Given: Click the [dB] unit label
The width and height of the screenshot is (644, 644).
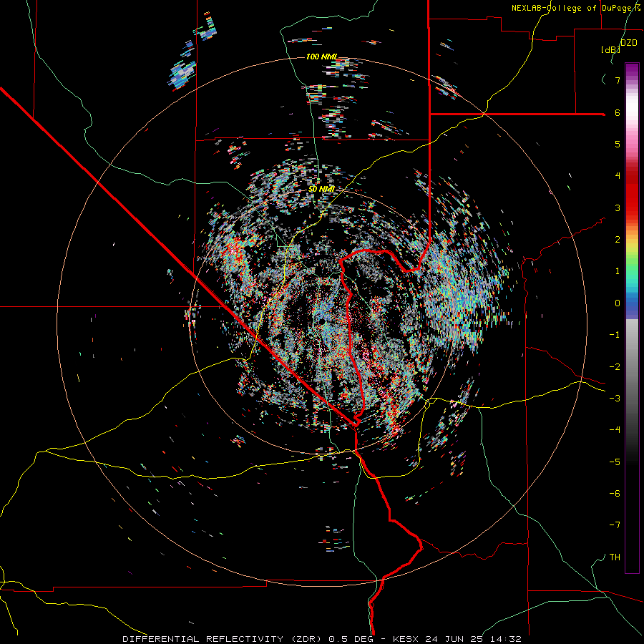Looking at the screenshot, I should click(x=610, y=49).
